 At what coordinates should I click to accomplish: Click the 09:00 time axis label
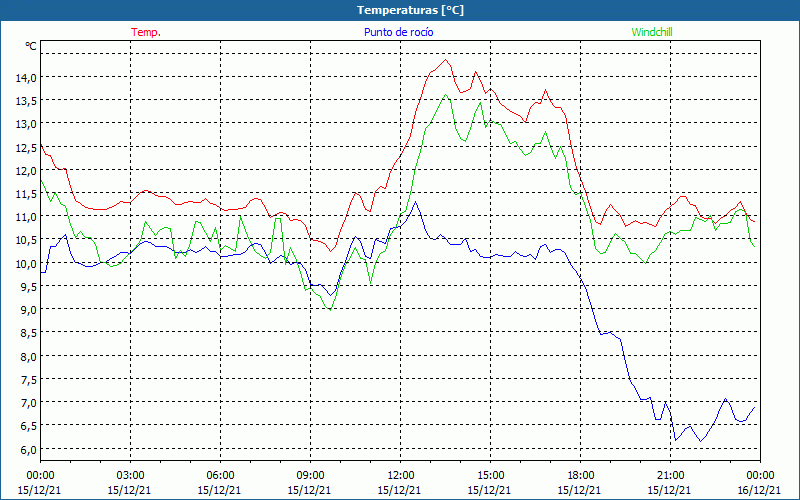pos(310,476)
